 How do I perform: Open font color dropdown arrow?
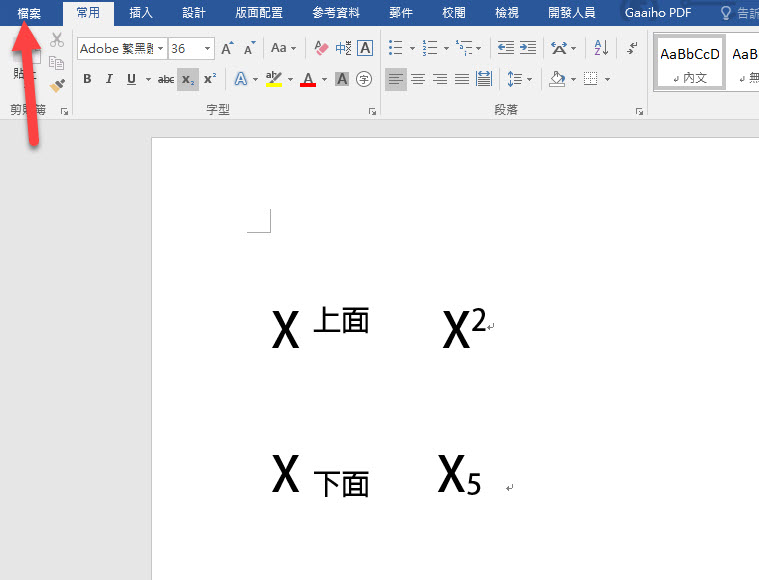click(324, 79)
